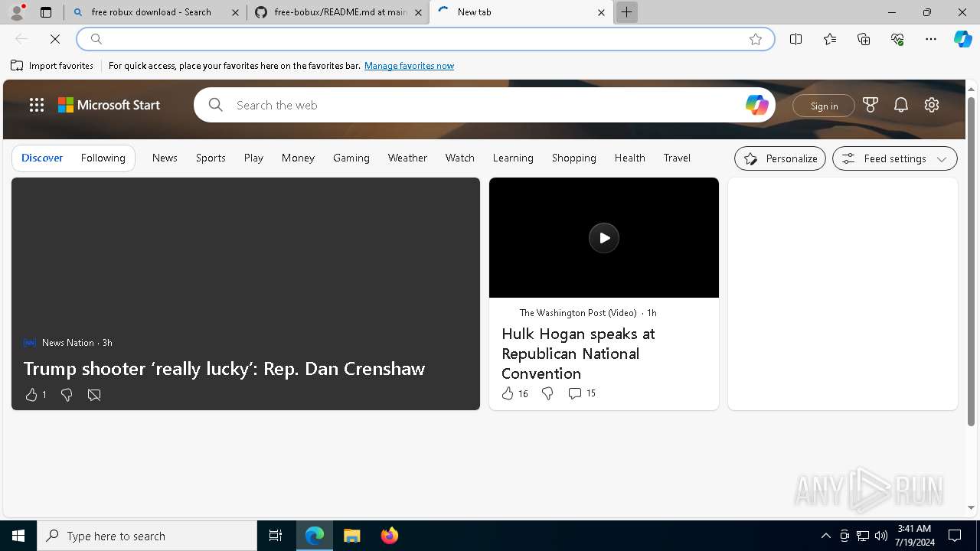The height and width of the screenshot is (551, 980).
Task: Open the tab actions menu icon
Action: click(46, 12)
